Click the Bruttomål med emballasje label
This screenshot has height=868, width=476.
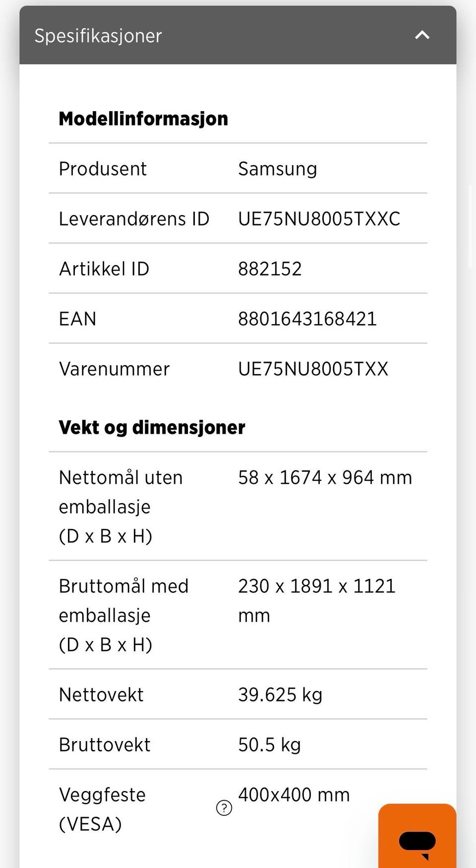pyautogui.click(x=123, y=615)
